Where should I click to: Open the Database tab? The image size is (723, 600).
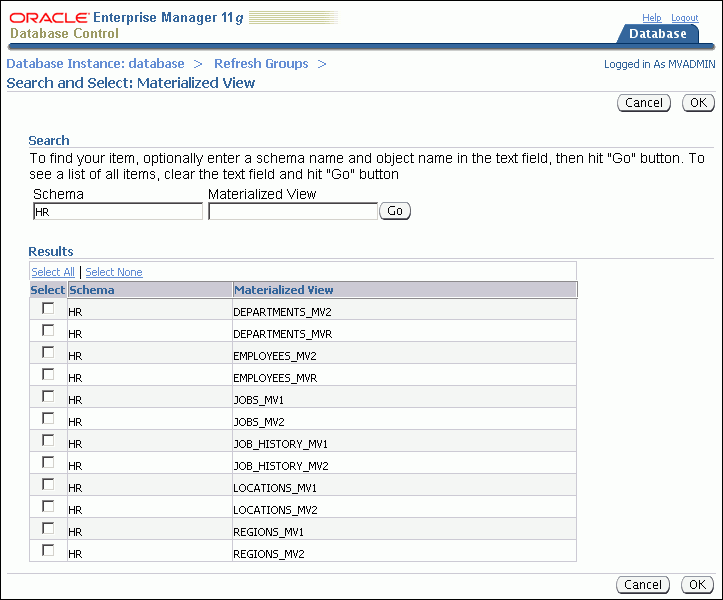(x=658, y=34)
